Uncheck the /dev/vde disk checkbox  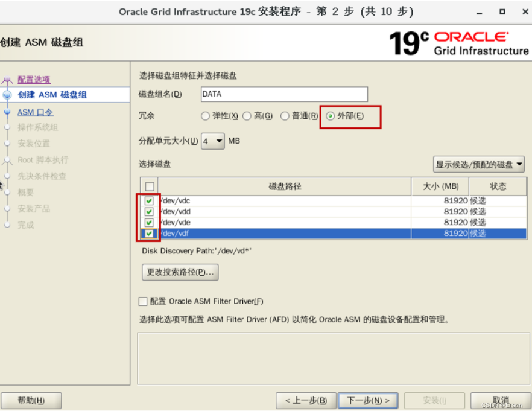(x=149, y=222)
